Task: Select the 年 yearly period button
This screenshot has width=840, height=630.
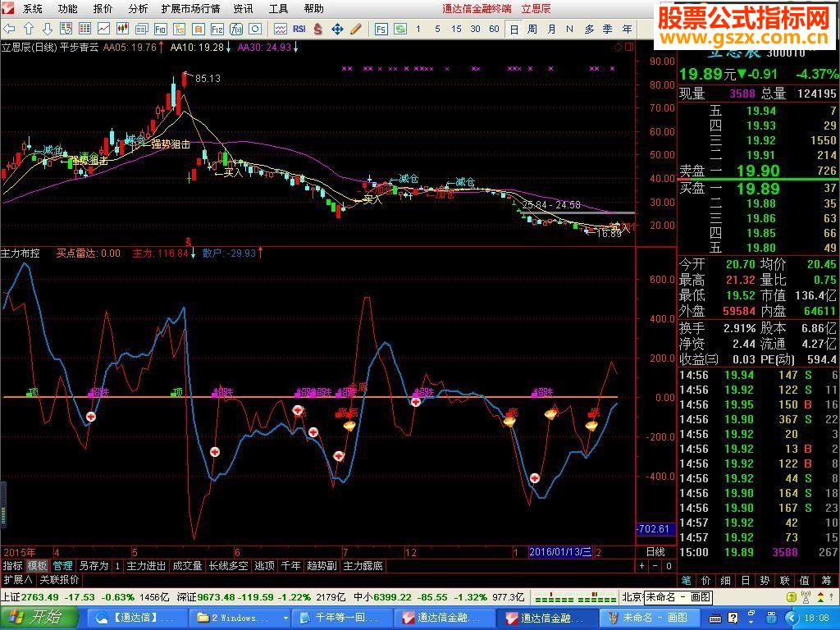Action: point(627,29)
